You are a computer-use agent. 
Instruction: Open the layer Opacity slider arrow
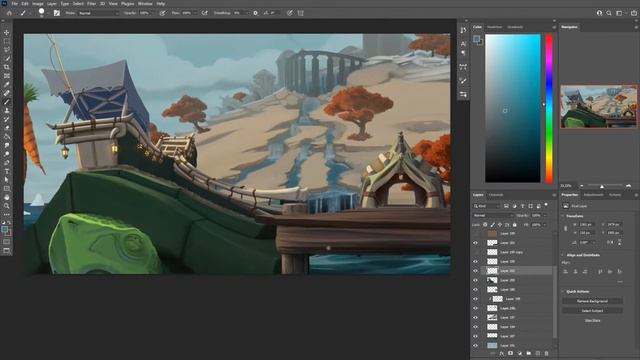point(545,216)
